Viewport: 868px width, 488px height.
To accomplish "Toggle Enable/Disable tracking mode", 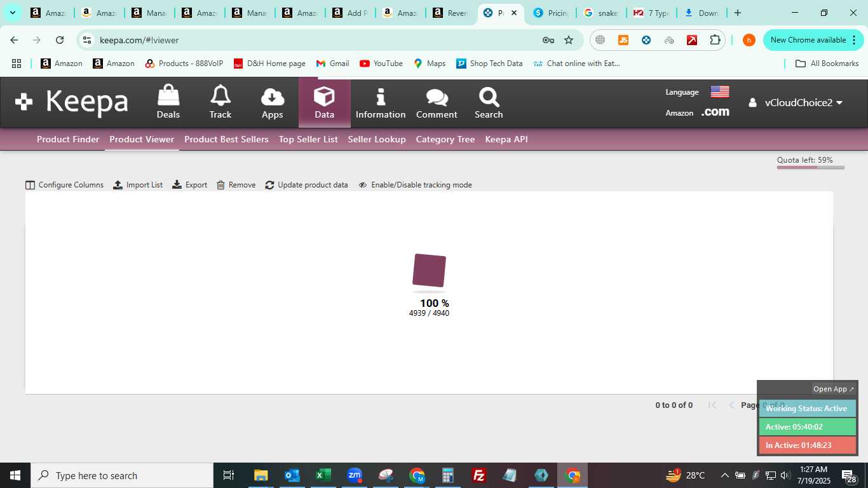I will 415,185.
